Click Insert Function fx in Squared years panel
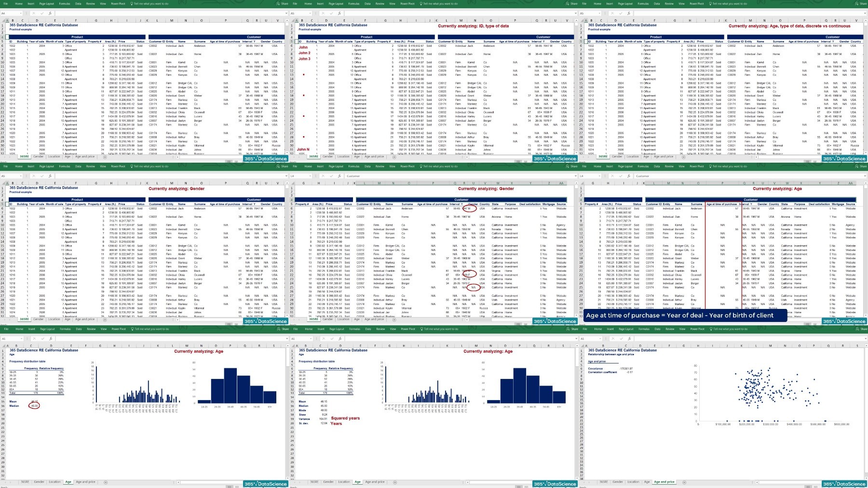This screenshot has width=868, height=488. point(340,339)
